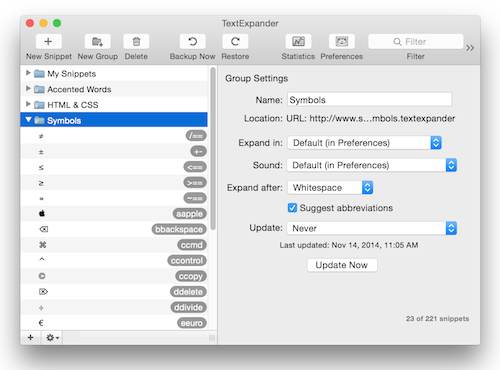Screen dimensions: 500x370
Task: Open the Statistics chart icon
Action: (x=298, y=42)
